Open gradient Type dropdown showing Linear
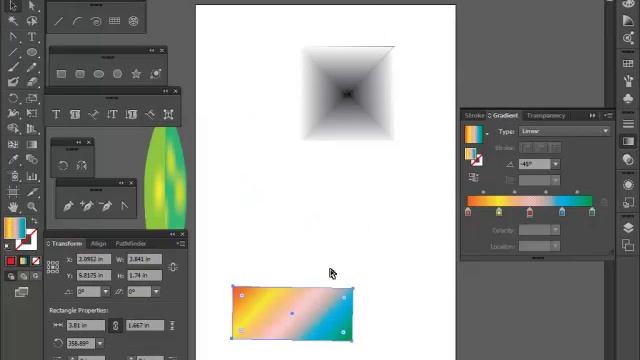 (564, 131)
